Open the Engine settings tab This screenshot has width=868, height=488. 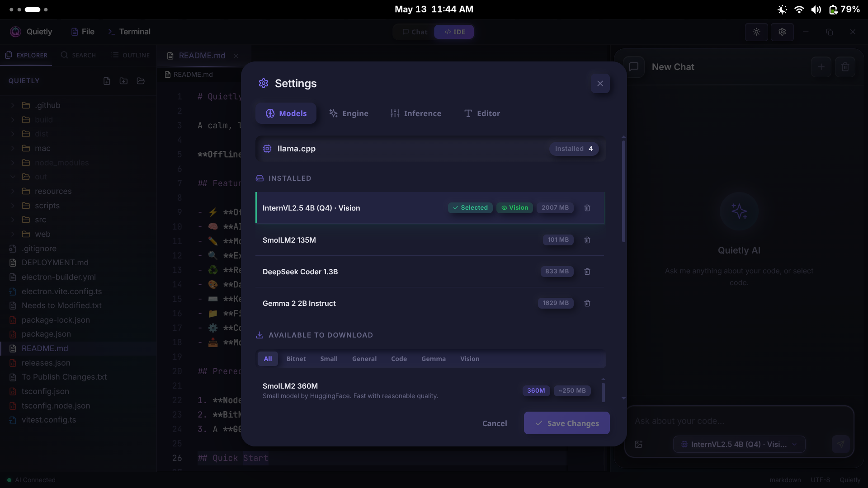pos(349,113)
